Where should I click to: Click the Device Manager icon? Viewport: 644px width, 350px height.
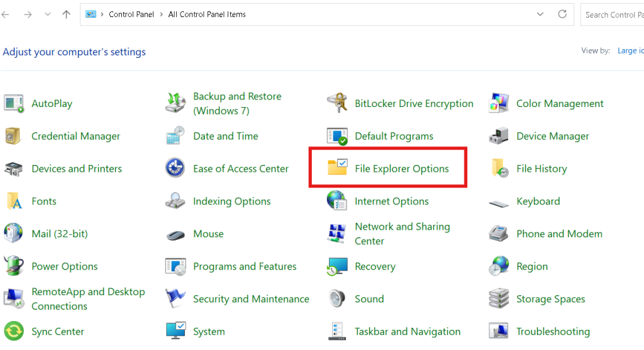click(x=499, y=136)
